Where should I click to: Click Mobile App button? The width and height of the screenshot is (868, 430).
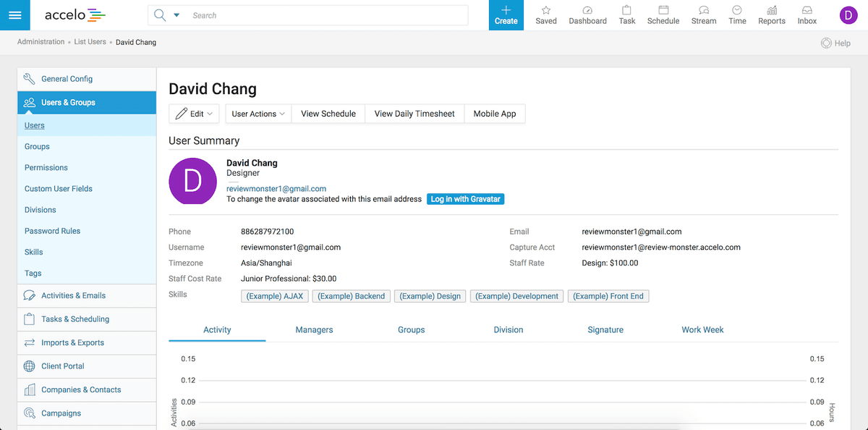[x=495, y=114]
